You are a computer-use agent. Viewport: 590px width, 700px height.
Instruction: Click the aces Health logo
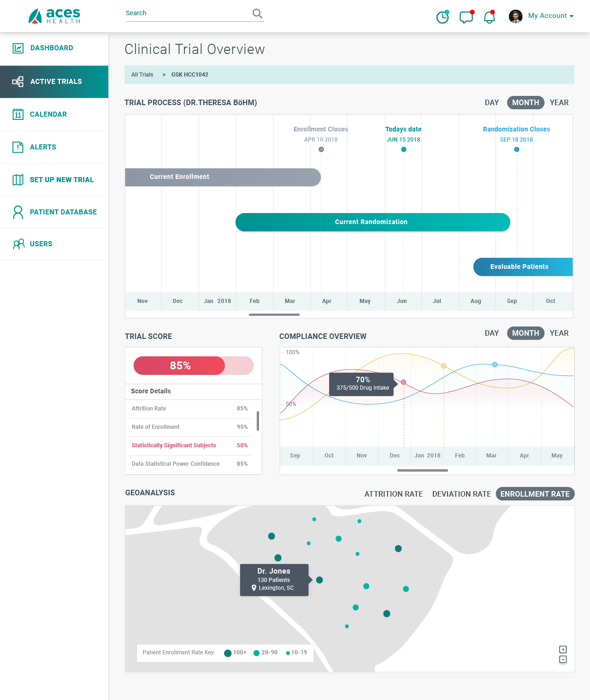[54, 16]
